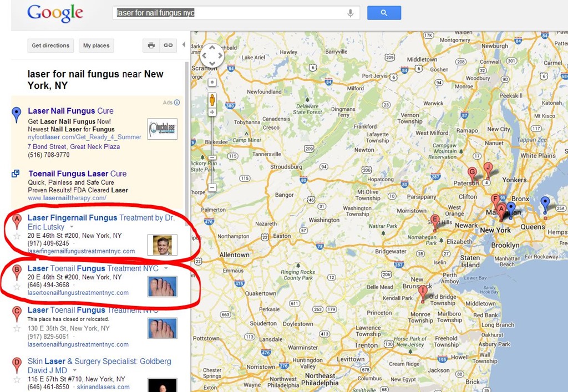Zoom in with the map plus button

[x=212, y=112]
